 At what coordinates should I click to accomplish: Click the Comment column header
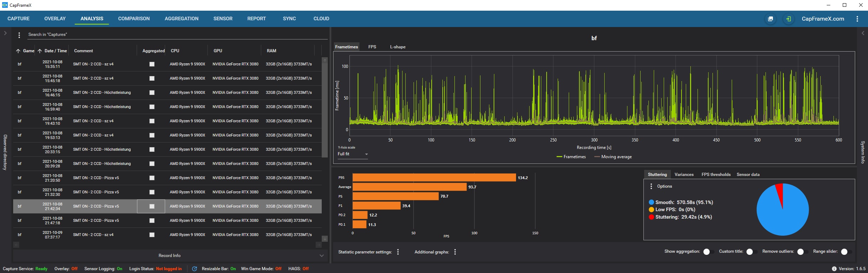point(84,51)
